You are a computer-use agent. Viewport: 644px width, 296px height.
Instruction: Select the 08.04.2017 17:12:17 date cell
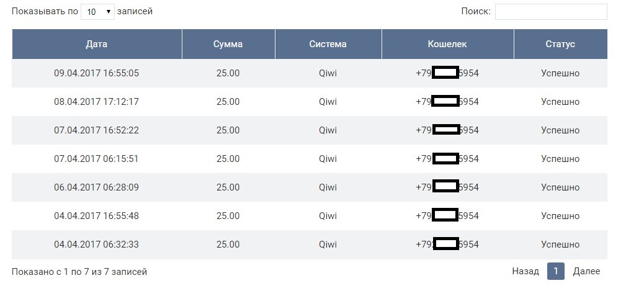tap(97, 102)
